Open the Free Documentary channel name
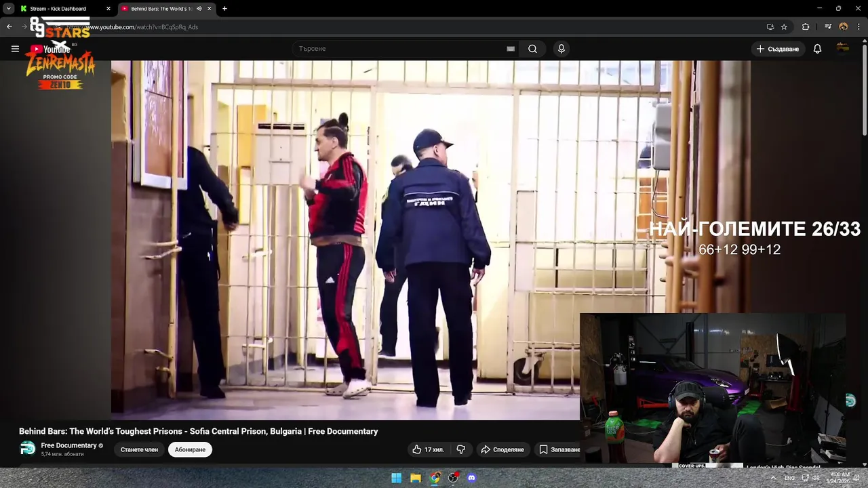 (x=68, y=445)
